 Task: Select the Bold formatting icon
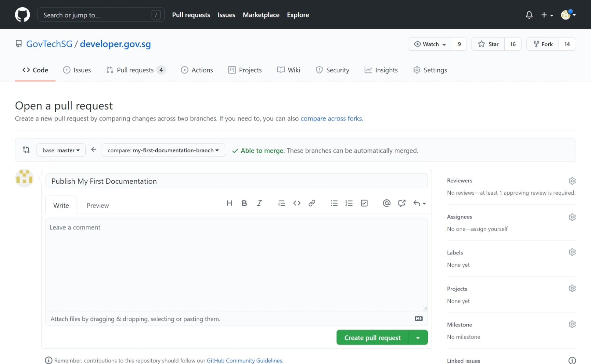(244, 203)
